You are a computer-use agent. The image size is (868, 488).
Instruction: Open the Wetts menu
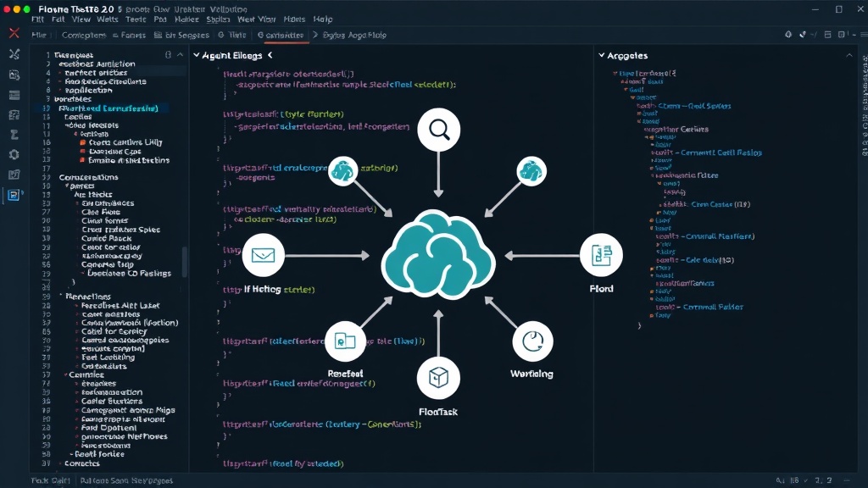point(108,19)
